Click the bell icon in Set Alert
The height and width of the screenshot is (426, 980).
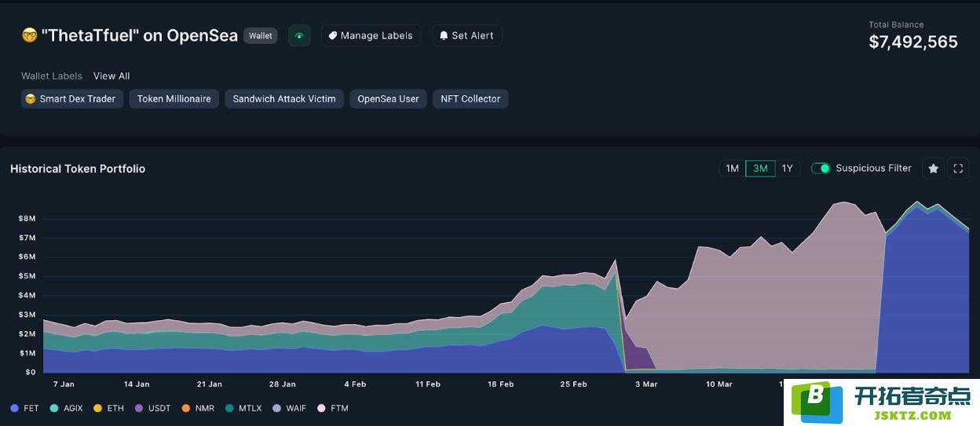point(444,35)
